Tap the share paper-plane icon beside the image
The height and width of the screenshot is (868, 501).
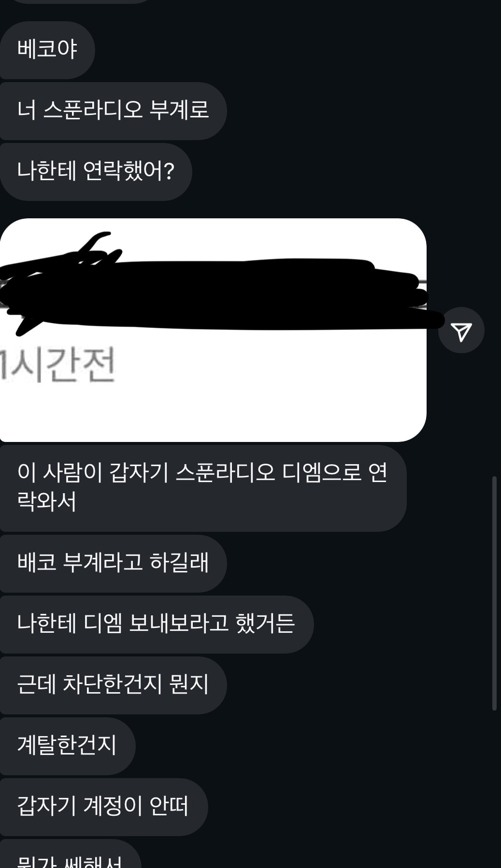pos(461,330)
